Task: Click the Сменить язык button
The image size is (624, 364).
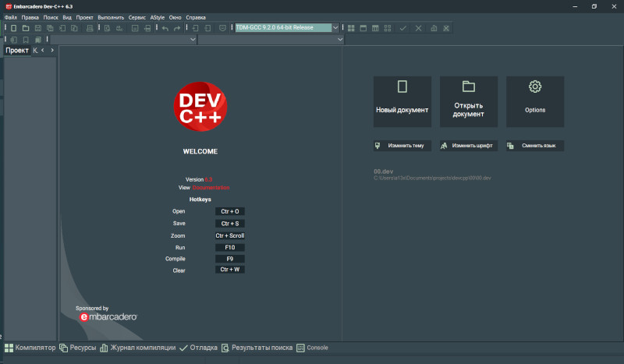Action: point(535,146)
